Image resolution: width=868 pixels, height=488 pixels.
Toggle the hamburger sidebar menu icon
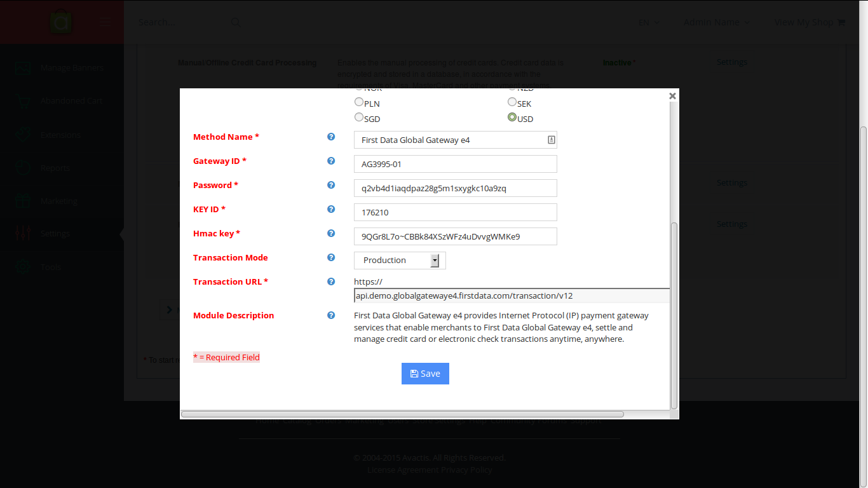[106, 22]
